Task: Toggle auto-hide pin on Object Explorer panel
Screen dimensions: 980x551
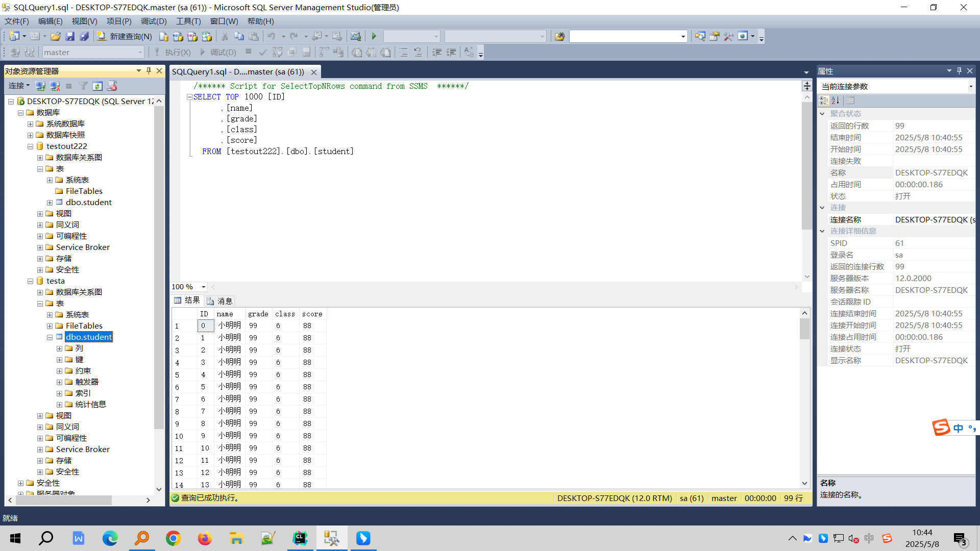Action: point(149,71)
